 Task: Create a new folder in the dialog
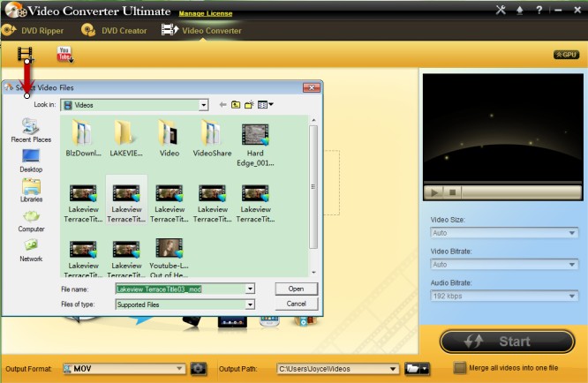[249, 105]
